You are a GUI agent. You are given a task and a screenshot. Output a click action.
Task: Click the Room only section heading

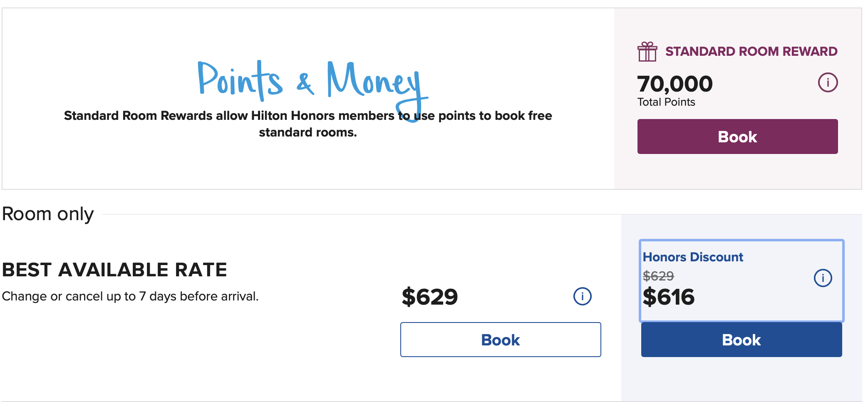(x=48, y=214)
